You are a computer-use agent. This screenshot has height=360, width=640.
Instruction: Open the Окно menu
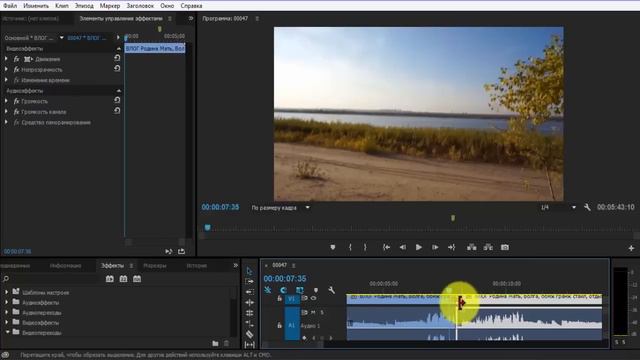[167, 6]
